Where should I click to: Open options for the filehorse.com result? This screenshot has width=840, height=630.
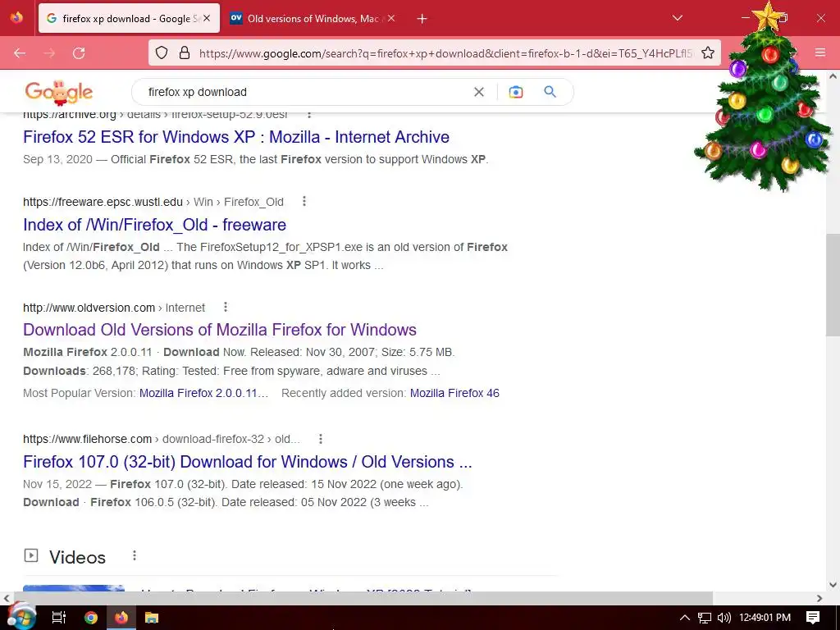point(321,439)
